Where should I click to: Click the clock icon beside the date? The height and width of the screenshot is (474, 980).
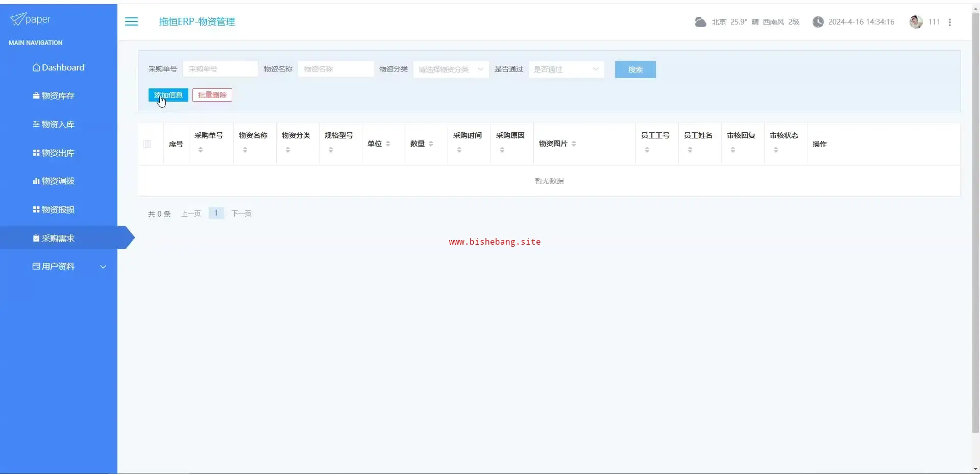(818, 22)
